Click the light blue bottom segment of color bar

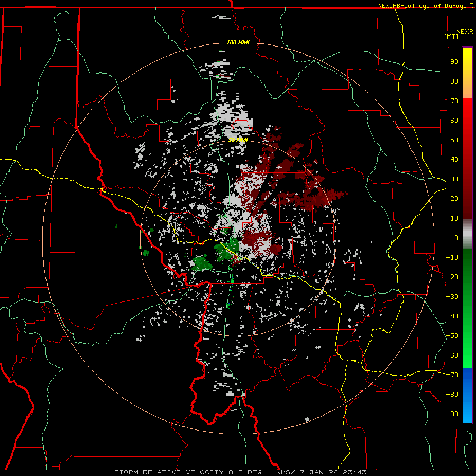467,413
